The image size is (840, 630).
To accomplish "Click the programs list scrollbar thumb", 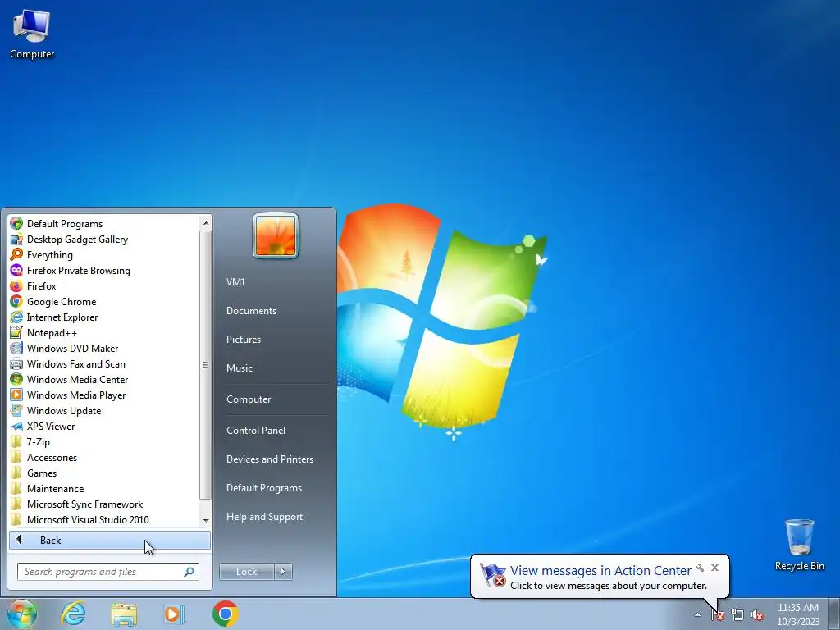I will (x=205, y=365).
